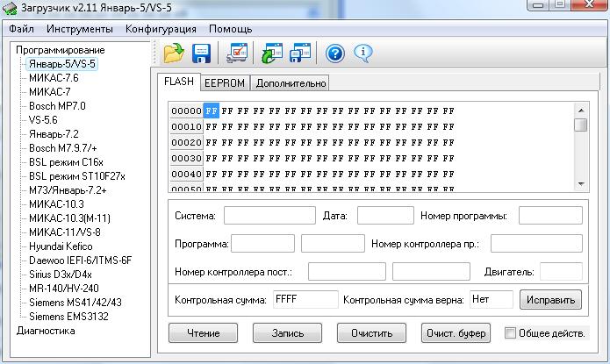Select Sirius D3x/D4x in the tree
Viewport: 610px width, 364px height.
[x=61, y=275]
